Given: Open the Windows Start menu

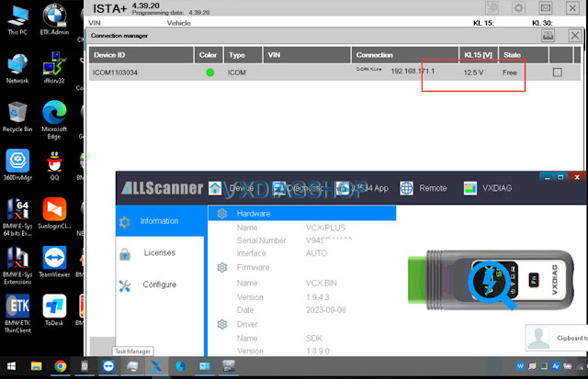Looking at the screenshot, I should pyautogui.click(x=11, y=366).
